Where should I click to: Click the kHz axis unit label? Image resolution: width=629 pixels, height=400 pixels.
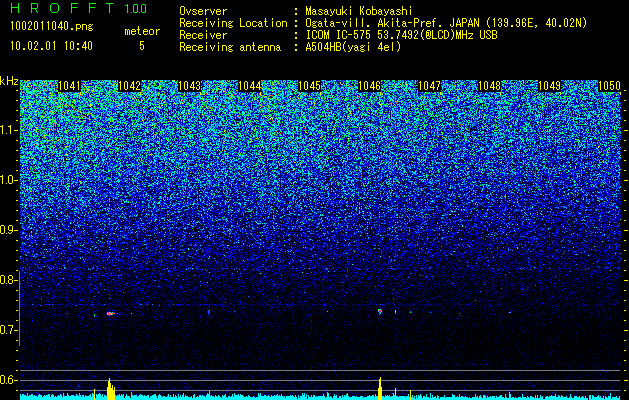[x=9, y=81]
